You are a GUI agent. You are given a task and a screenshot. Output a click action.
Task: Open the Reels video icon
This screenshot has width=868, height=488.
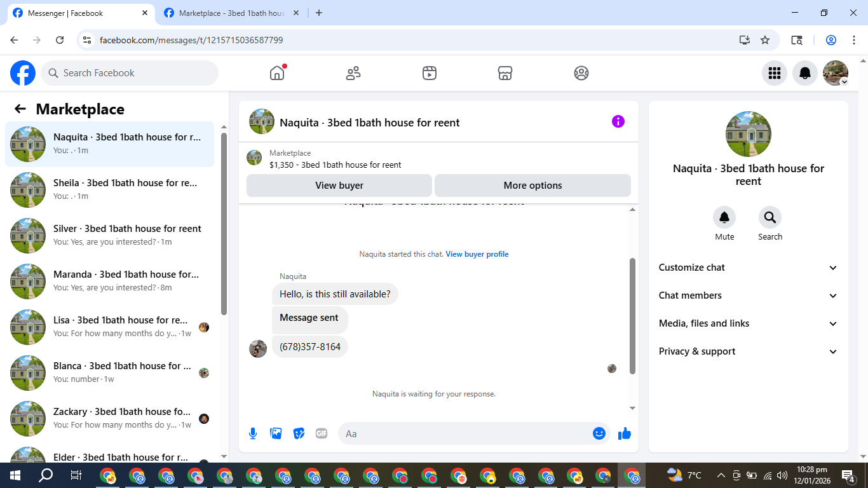point(430,73)
